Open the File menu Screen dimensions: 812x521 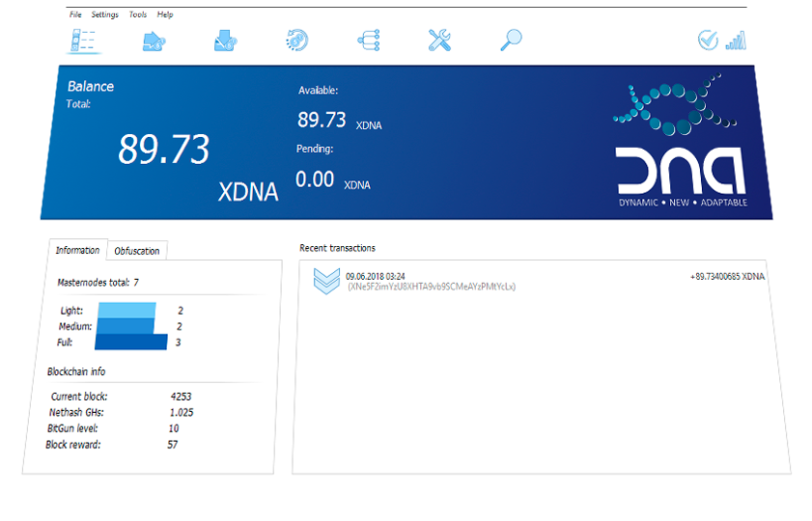75,14
